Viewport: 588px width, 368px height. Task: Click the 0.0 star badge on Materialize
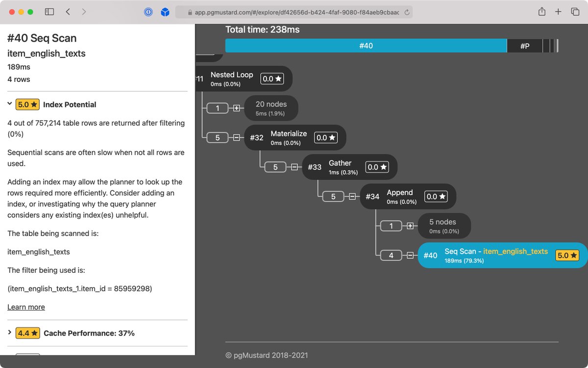click(x=326, y=137)
